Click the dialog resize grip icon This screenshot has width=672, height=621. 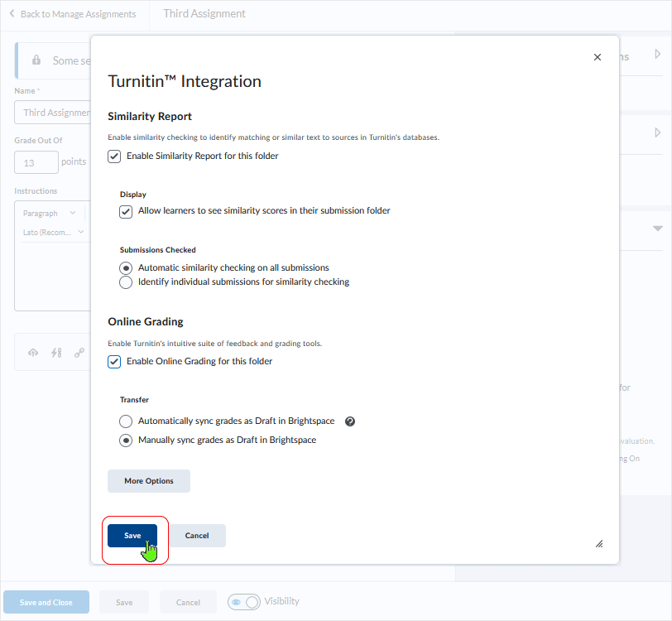point(599,544)
